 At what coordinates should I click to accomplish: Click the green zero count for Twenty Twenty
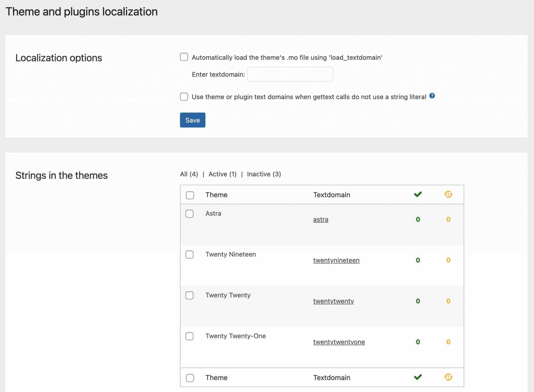(418, 301)
